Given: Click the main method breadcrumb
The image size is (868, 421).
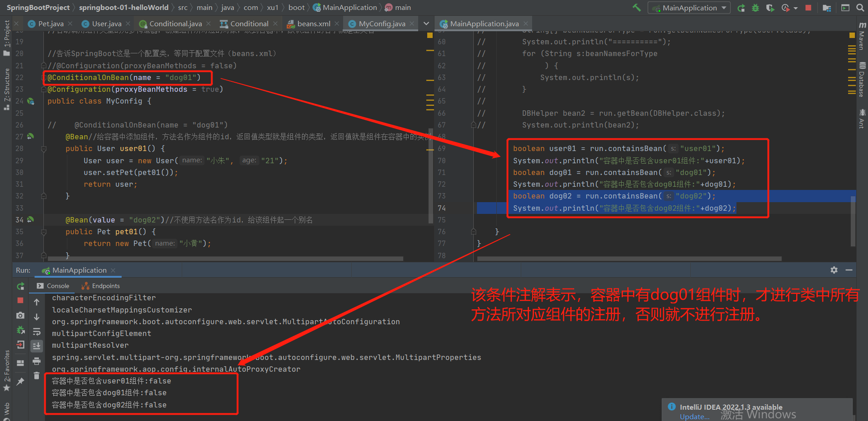Looking at the screenshot, I should click(398, 7).
